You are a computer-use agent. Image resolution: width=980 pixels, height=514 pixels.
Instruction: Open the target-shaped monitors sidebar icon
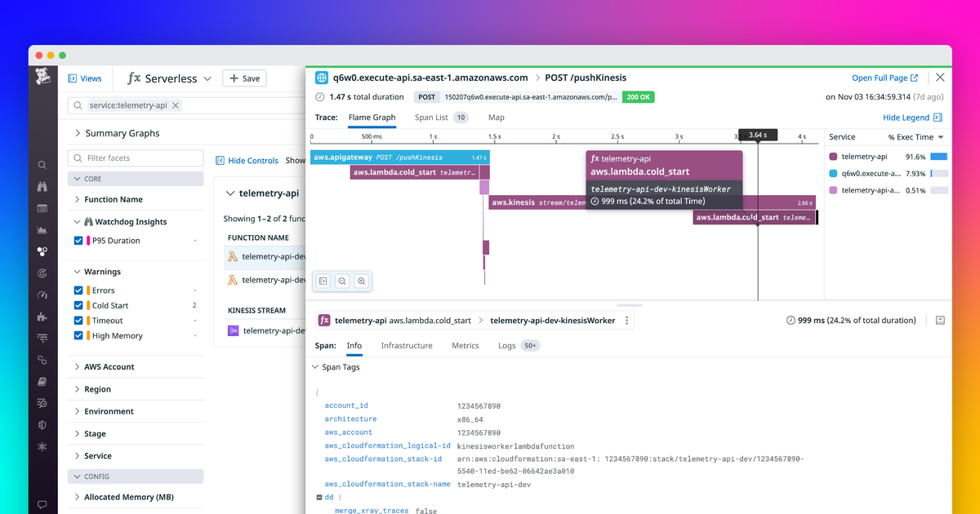tap(42, 273)
